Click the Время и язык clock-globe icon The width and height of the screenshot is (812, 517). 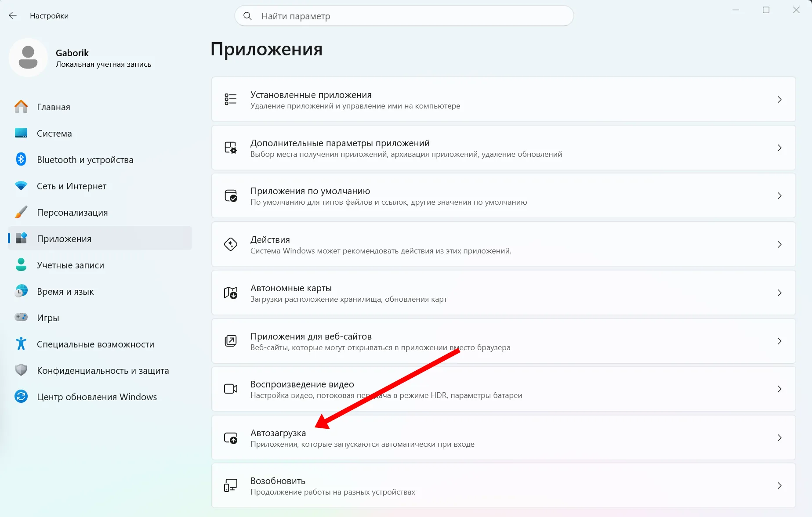click(21, 291)
